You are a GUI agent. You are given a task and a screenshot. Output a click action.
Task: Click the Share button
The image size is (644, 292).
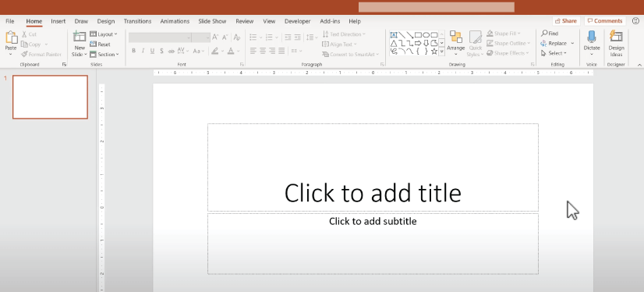pos(565,20)
